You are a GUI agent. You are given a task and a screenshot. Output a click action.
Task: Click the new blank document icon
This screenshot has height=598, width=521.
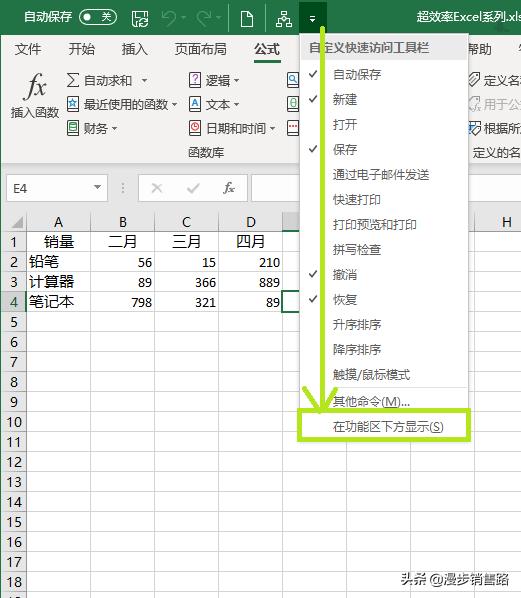(x=247, y=18)
